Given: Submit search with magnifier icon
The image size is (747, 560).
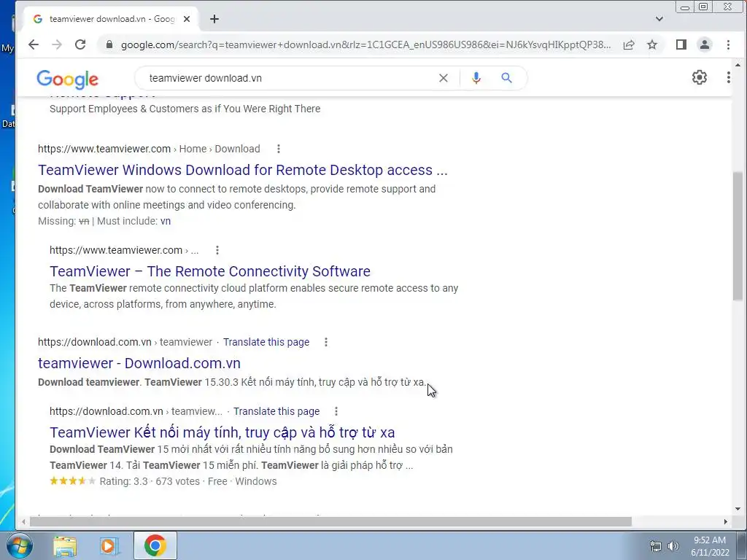Looking at the screenshot, I should (x=506, y=78).
